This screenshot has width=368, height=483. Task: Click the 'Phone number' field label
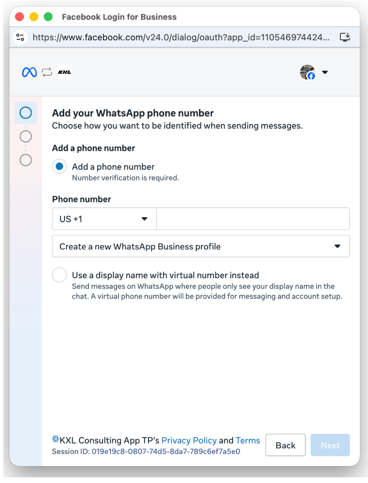81,199
